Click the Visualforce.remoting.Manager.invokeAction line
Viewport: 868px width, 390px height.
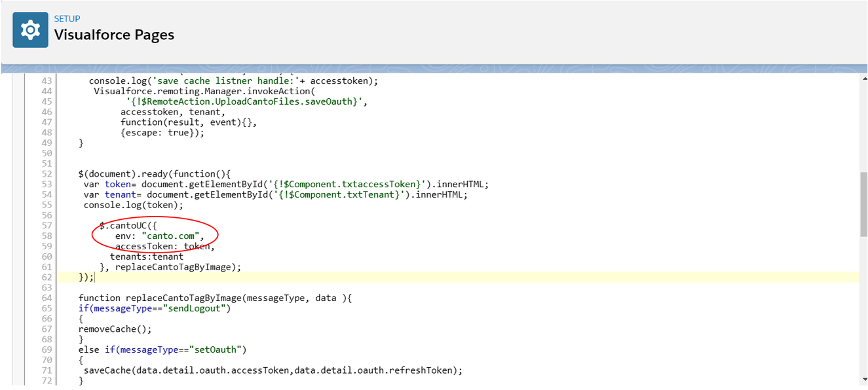(x=204, y=91)
